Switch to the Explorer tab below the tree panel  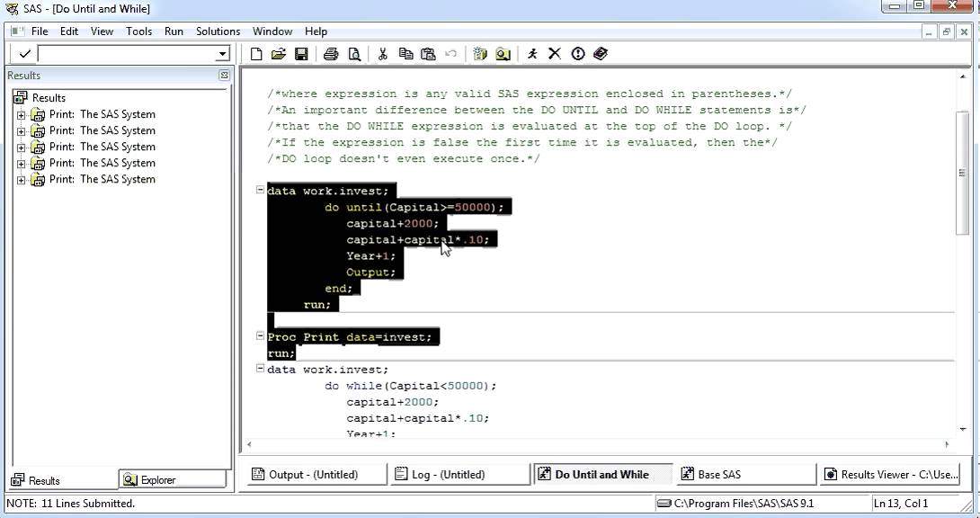point(173,480)
